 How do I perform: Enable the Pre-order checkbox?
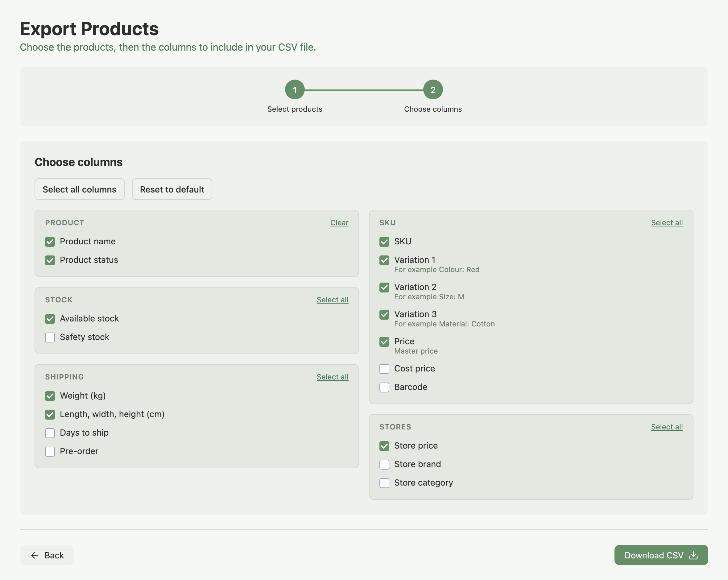[x=50, y=451]
